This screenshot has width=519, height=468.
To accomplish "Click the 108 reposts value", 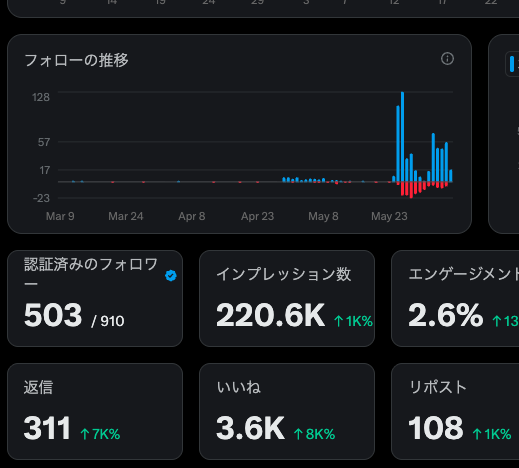I will [x=436, y=428].
